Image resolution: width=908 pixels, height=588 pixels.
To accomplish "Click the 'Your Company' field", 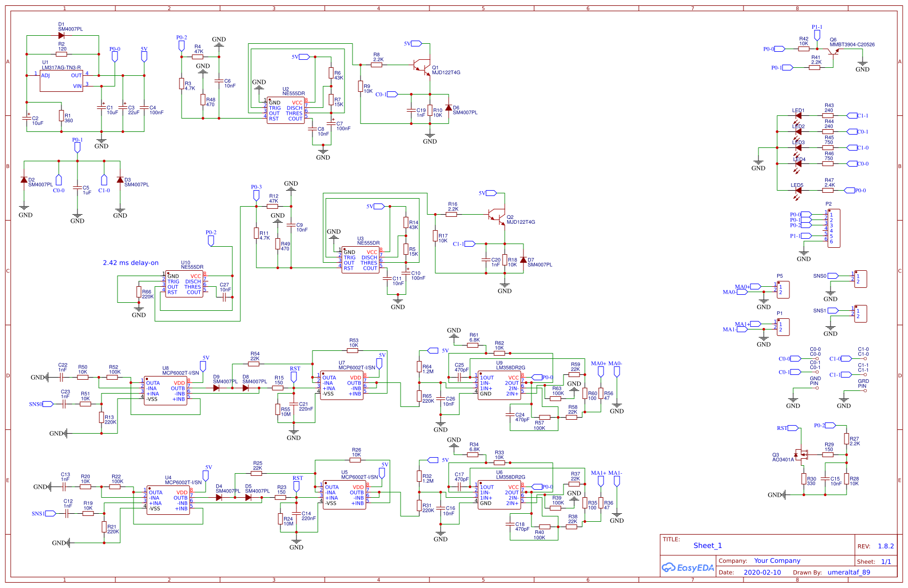I will click(x=777, y=561).
